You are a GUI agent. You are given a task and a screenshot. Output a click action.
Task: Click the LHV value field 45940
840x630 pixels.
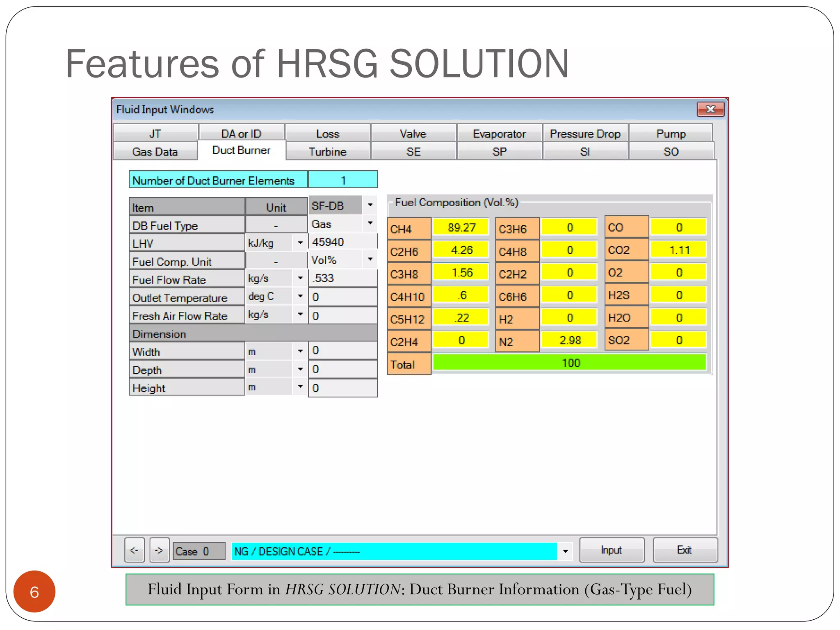(x=343, y=242)
